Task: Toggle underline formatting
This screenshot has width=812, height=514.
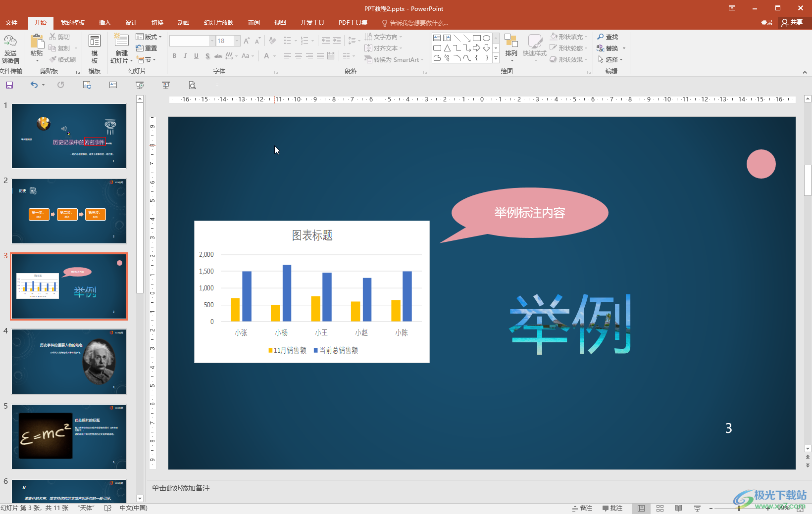Action: (x=196, y=56)
